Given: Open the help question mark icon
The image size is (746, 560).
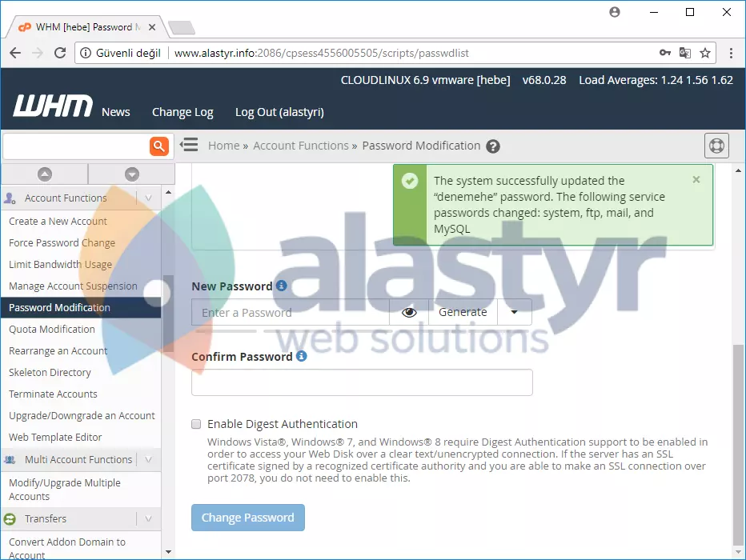Looking at the screenshot, I should pos(493,146).
